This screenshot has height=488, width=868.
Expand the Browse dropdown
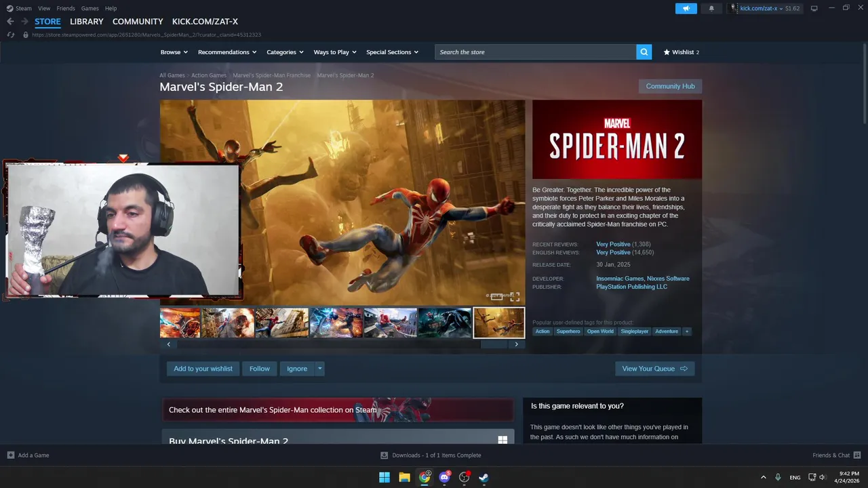[x=174, y=52]
